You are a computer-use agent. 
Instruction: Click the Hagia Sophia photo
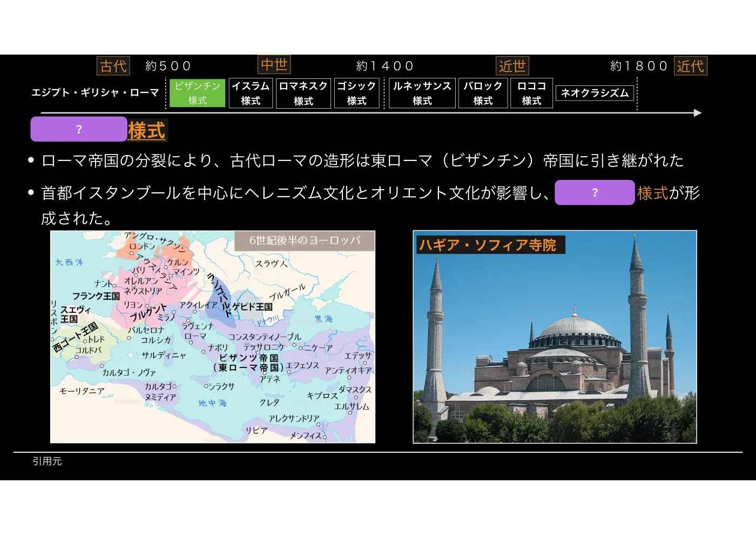click(555, 337)
